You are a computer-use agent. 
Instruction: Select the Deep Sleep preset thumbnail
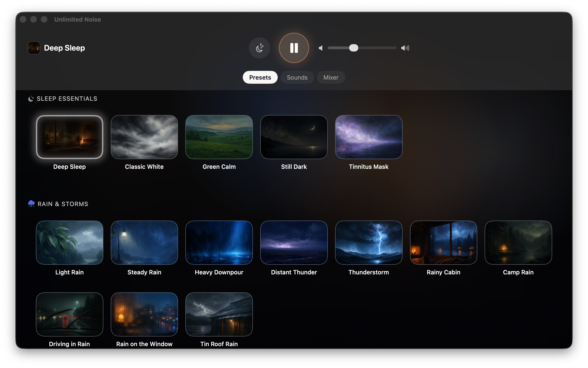click(70, 137)
